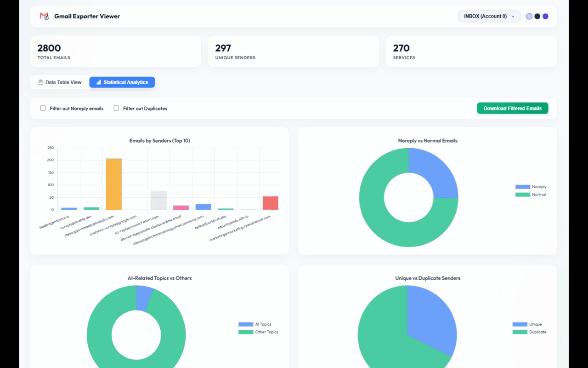Click the Services card showing 270
The image size is (588, 368).
471,52
